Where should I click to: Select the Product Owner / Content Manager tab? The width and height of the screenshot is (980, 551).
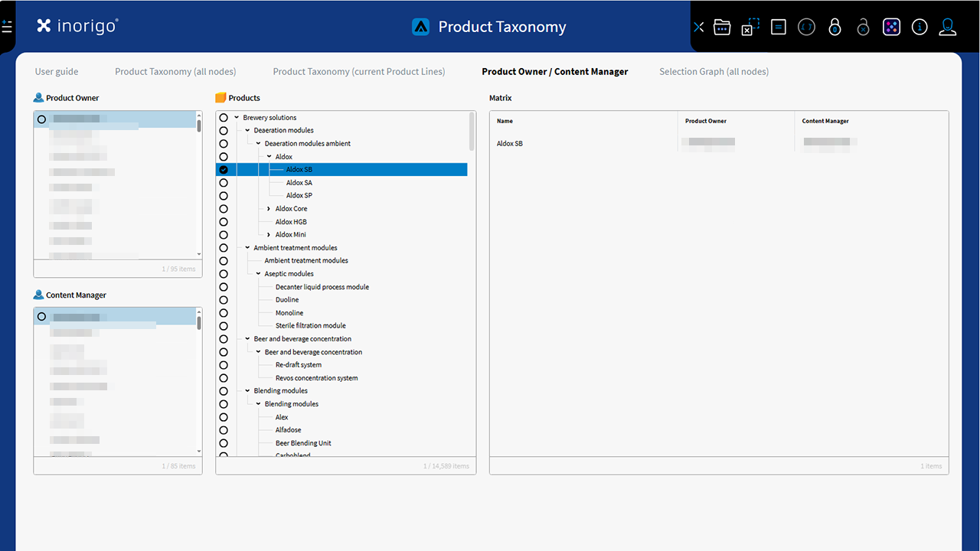(x=555, y=71)
